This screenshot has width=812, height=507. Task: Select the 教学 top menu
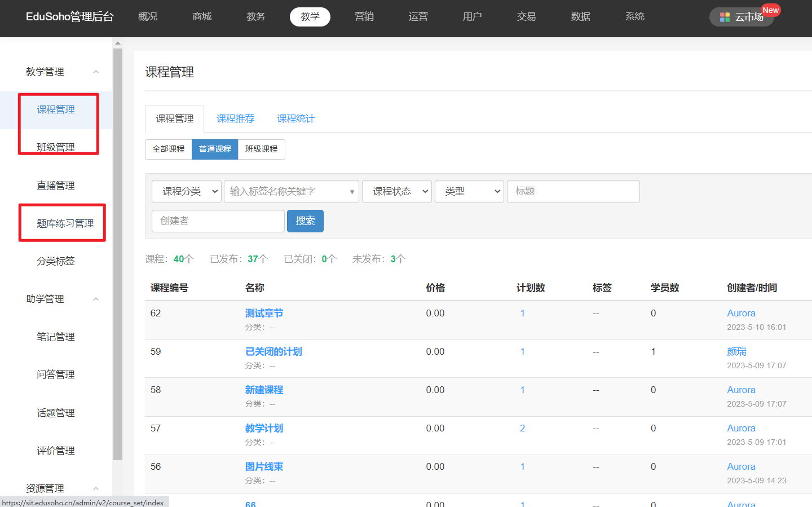click(310, 17)
